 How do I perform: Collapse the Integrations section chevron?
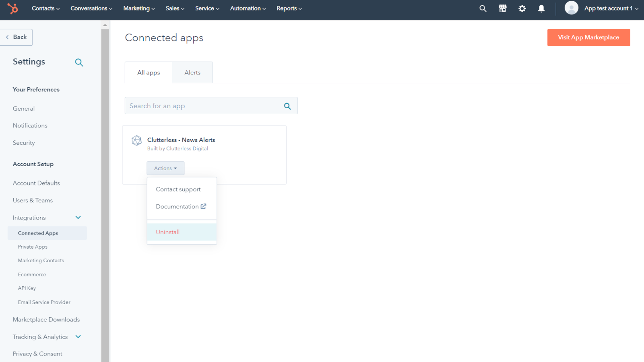click(x=78, y=218)
